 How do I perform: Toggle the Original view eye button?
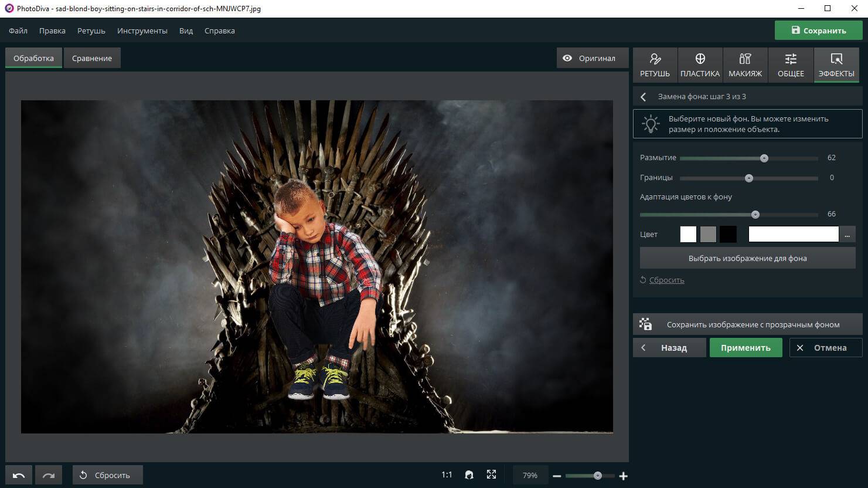click(x=589, y=58)
